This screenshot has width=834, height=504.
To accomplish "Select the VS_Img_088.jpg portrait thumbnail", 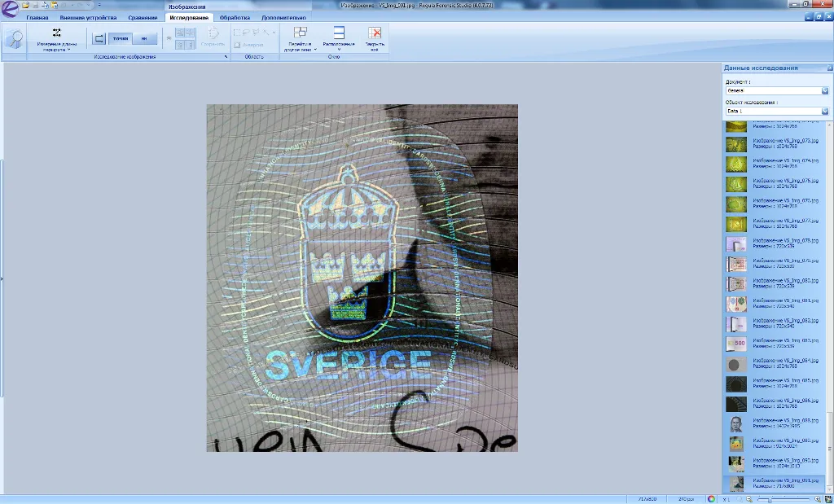I will (x=736, y=423).
